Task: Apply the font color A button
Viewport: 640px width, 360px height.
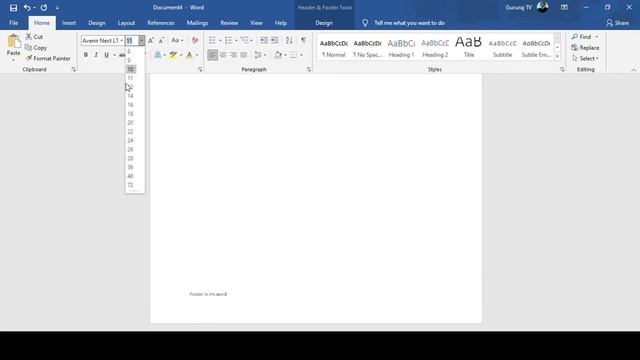Action: click(189, 55)
